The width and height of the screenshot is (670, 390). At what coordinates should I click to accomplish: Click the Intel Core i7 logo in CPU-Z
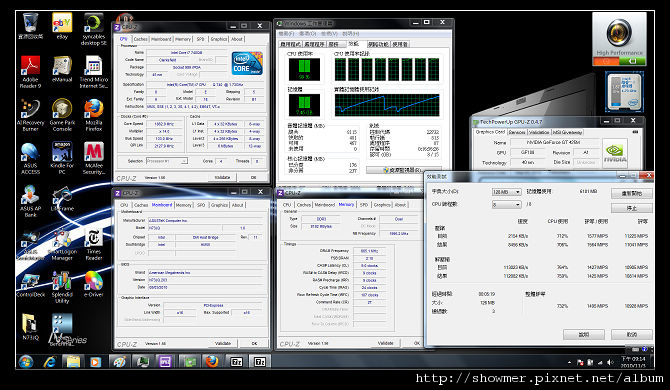point(247,64)
